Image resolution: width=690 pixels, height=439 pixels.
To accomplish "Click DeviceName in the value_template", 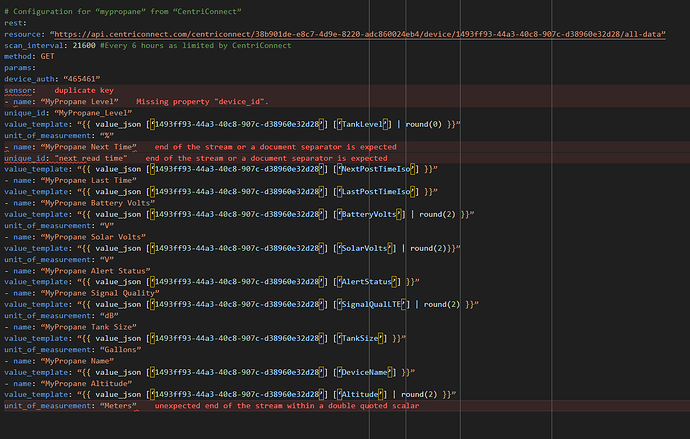I will [365, 373].
